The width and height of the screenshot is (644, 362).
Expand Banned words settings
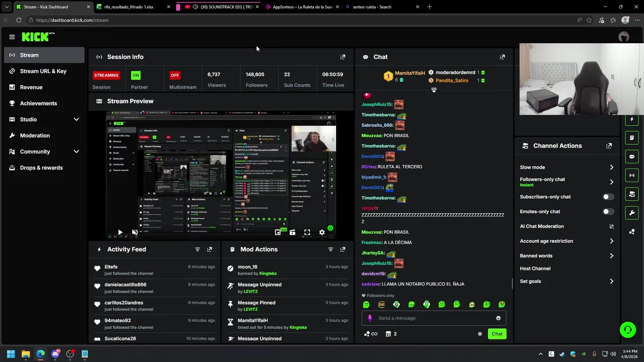coord(611,256)
